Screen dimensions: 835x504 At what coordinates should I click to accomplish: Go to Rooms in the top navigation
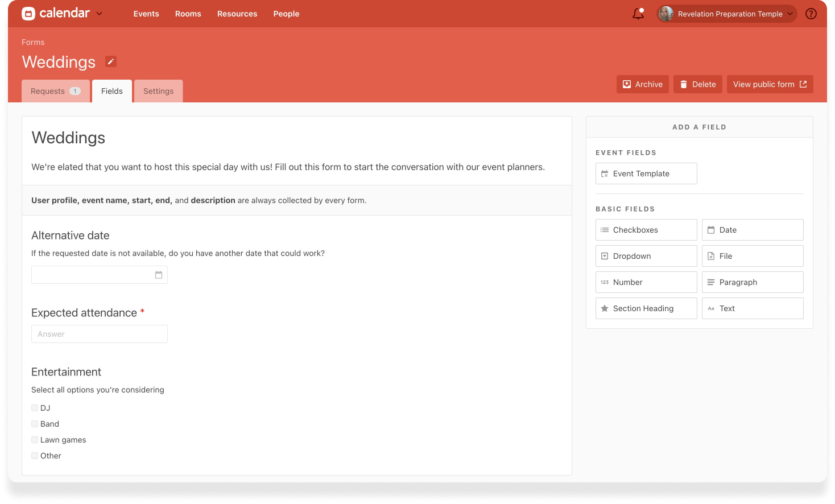pyautogui.click(x=188, y=14)
